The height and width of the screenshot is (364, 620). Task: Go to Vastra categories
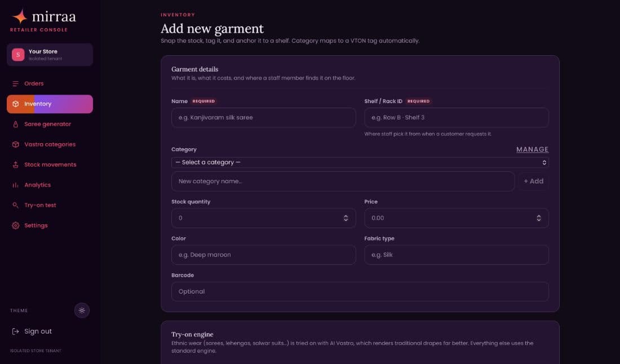[50, 145]
